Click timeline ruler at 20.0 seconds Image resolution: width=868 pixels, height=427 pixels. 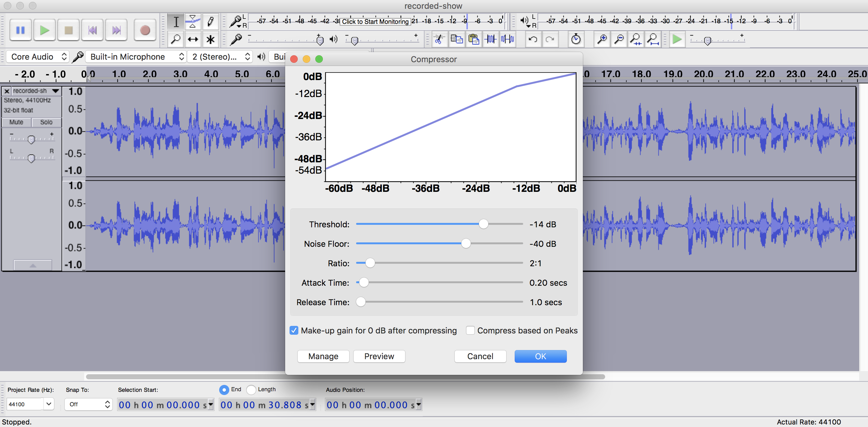coord(703,74)
